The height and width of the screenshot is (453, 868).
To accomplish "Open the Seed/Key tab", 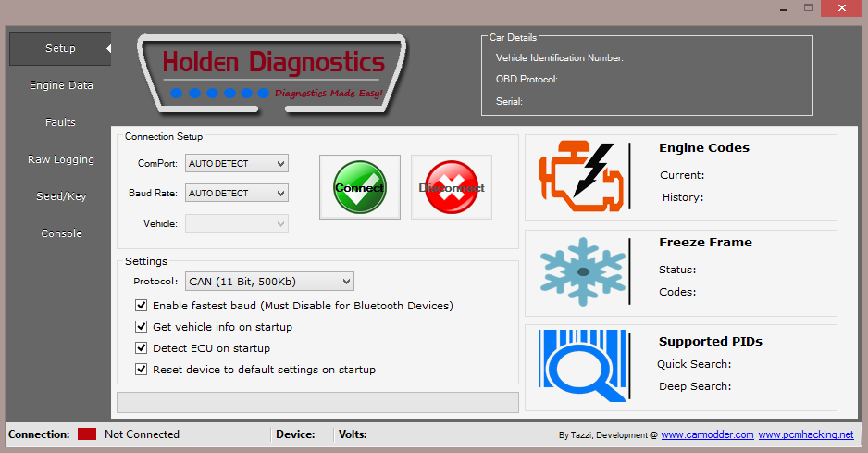I will click(x=61, y=196).
